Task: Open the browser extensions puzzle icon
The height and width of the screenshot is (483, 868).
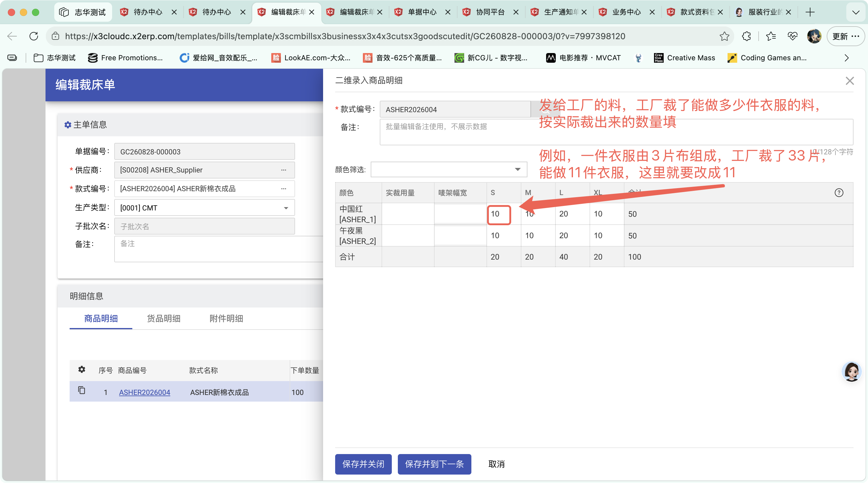Action: (x=746, y=36)
